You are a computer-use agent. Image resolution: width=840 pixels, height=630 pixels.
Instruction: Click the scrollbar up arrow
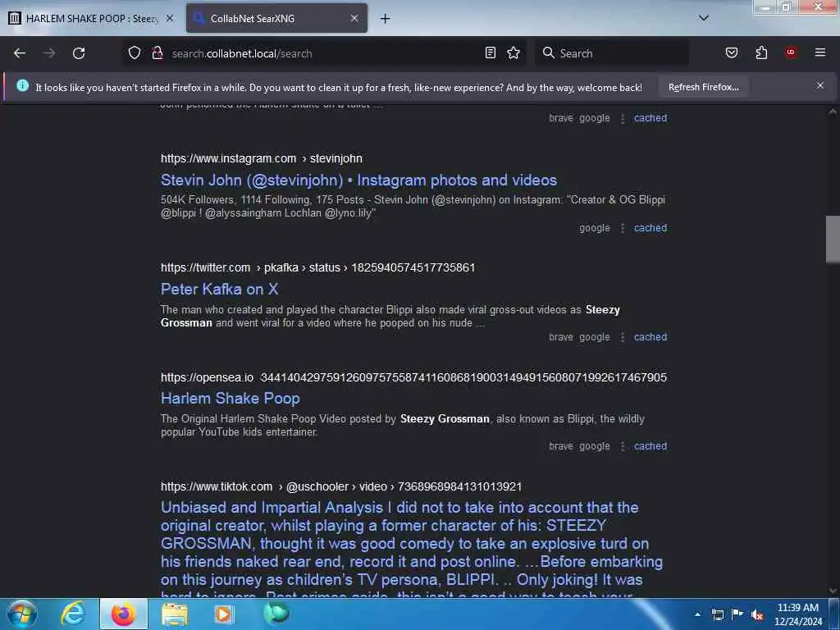[x=833, y=112]
